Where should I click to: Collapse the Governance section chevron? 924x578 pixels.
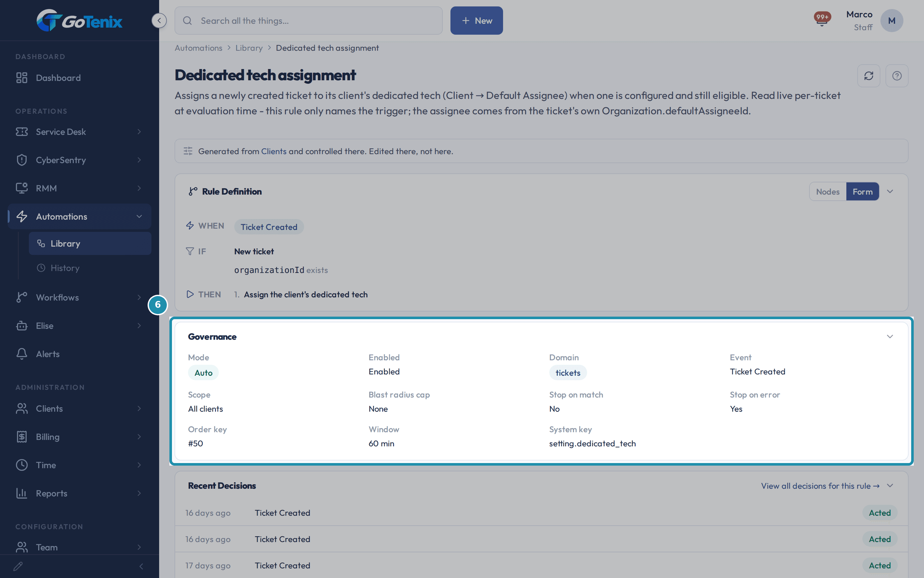890,337
